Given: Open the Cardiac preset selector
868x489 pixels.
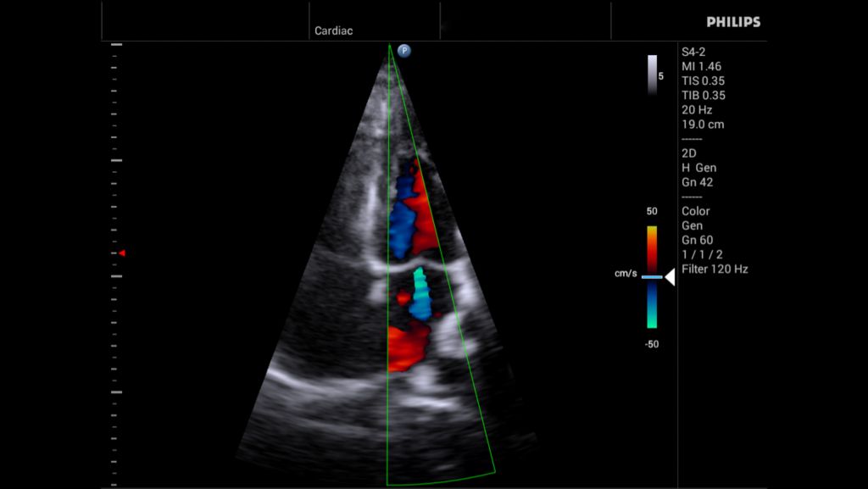Looking at the screenshot, I should (x=333, y=30).
